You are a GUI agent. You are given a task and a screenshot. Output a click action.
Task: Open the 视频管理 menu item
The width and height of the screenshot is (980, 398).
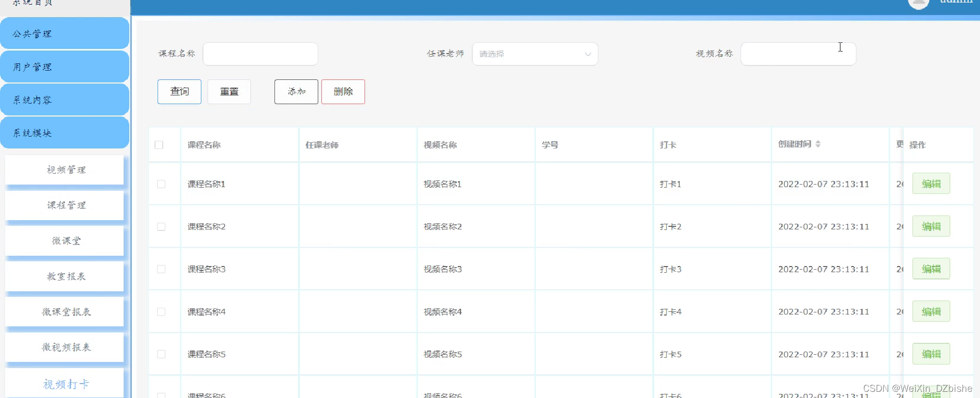coord(64,170)
